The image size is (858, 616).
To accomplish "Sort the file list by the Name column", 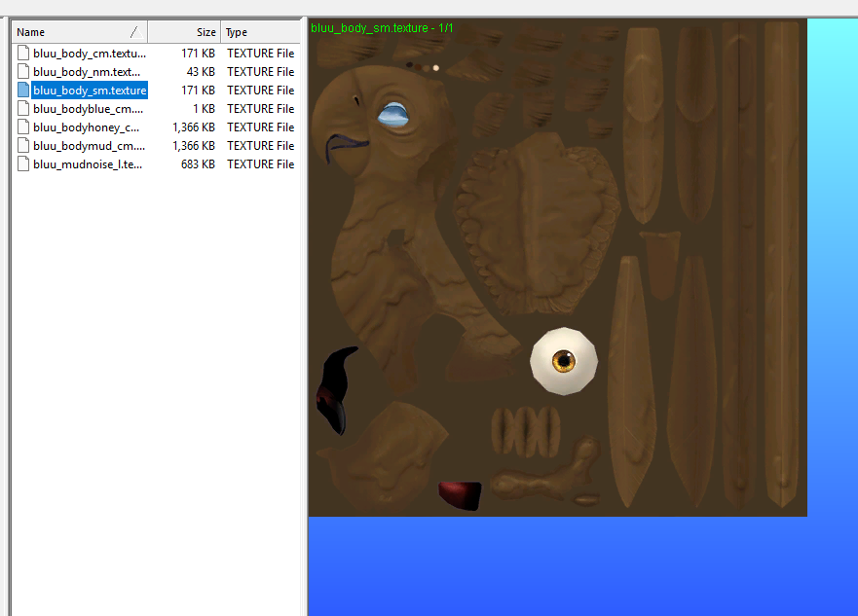I will pos(80,32).
